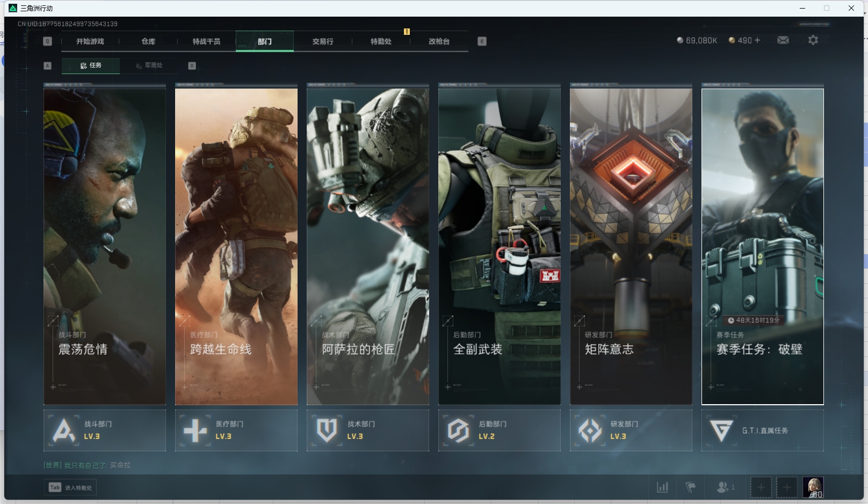Expand the 赛季任务 card corner arrow

[711, 321]
